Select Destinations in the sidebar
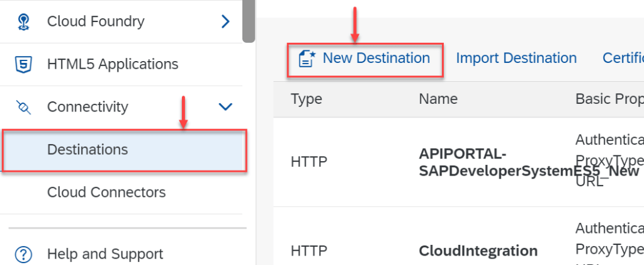Viewport: 644px width, 265px height. [x=88, y=150]
